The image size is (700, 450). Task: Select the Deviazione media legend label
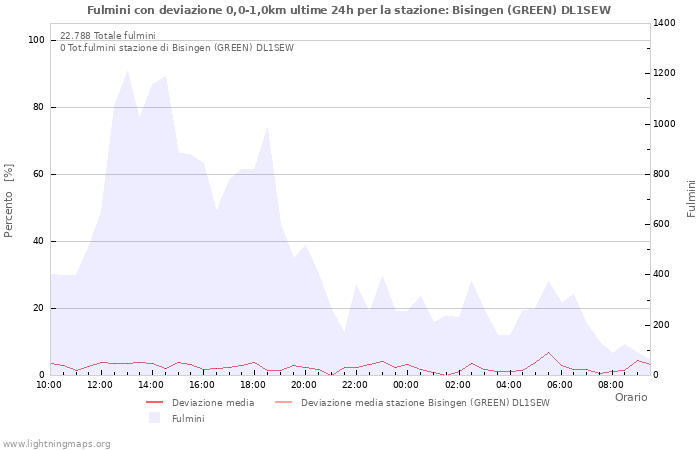212,403
